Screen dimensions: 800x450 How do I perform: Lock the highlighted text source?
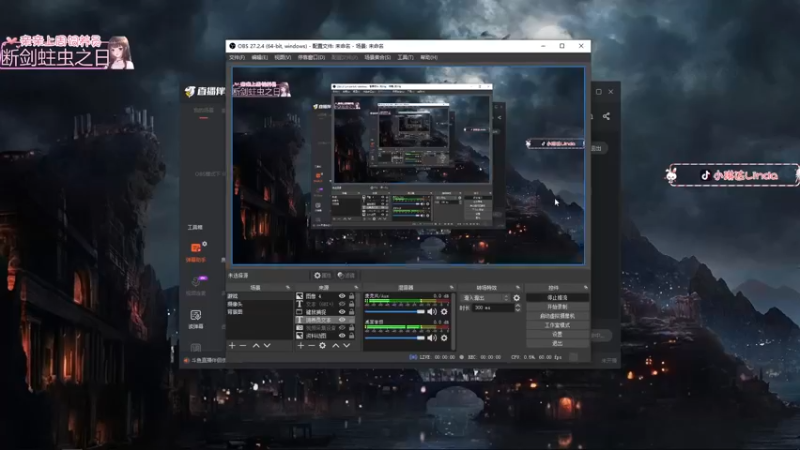pyautogui.click(x=352, y=320)
